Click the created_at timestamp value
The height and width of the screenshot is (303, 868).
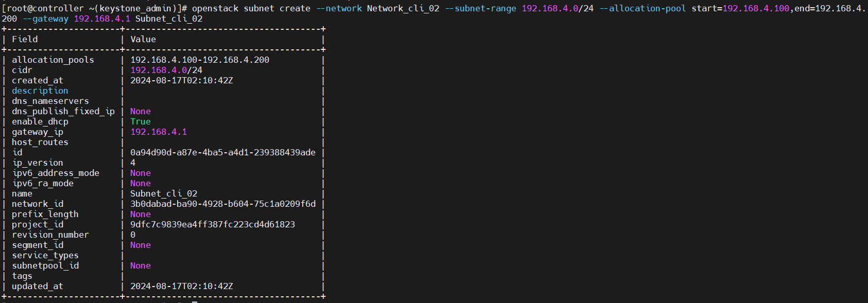(x=182, y=80)
